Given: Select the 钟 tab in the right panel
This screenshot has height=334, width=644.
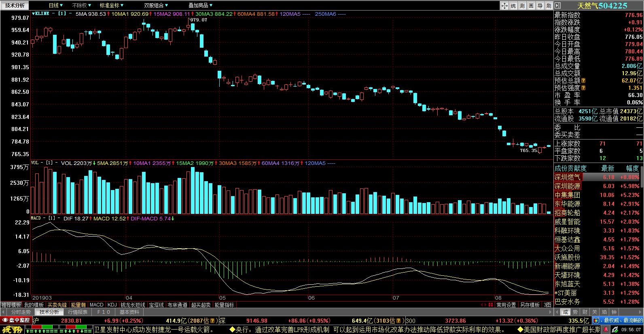Looking at the screenshot, I should (x=614, y=312).
